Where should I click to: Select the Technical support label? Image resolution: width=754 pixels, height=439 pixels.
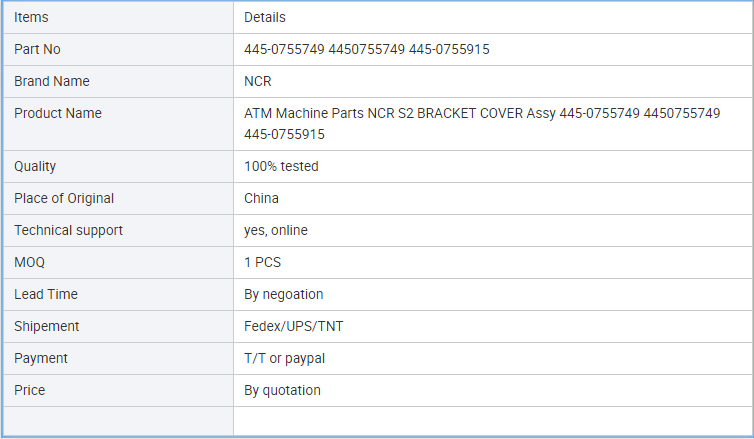(x=68, y=230)
